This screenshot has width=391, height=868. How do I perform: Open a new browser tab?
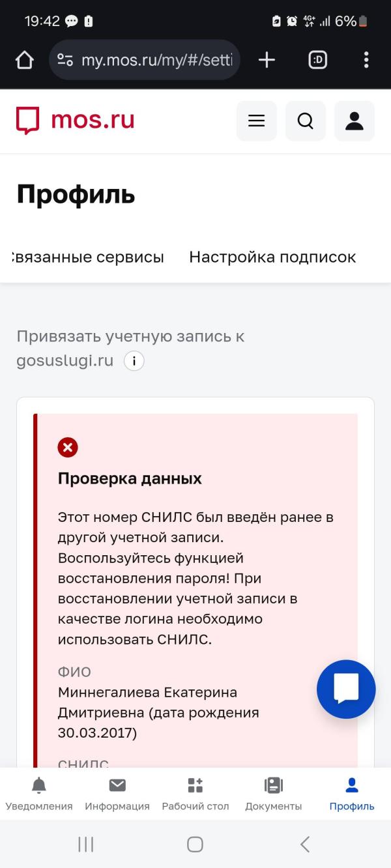[x=266, y=59]
